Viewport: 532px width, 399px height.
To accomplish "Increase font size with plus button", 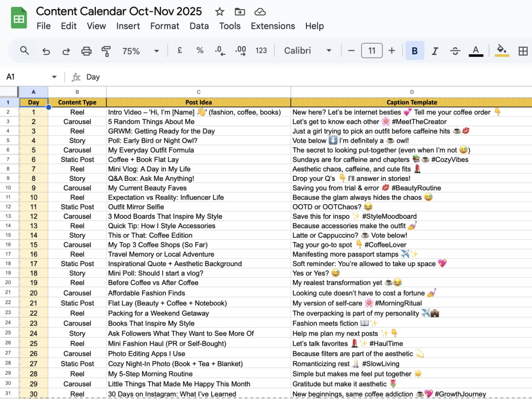I will coord(392,51).
